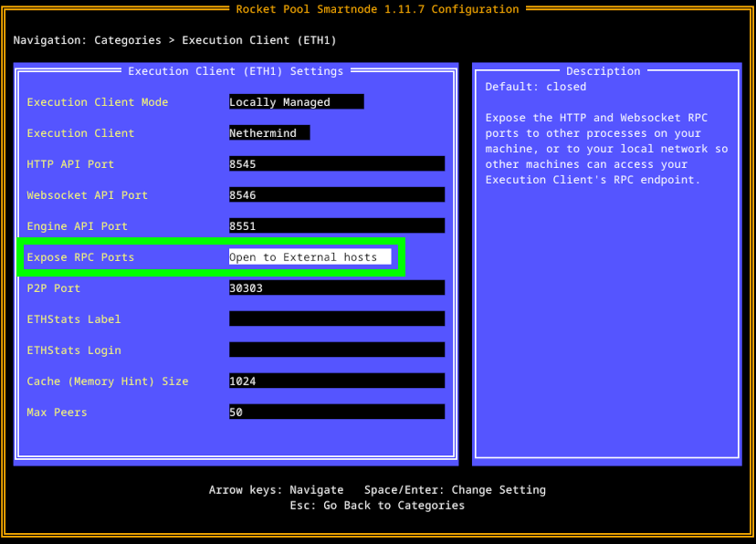Click the P2P Port field showing 30303
This screenshot has height=544, width=756.
[x=336, y=288]
